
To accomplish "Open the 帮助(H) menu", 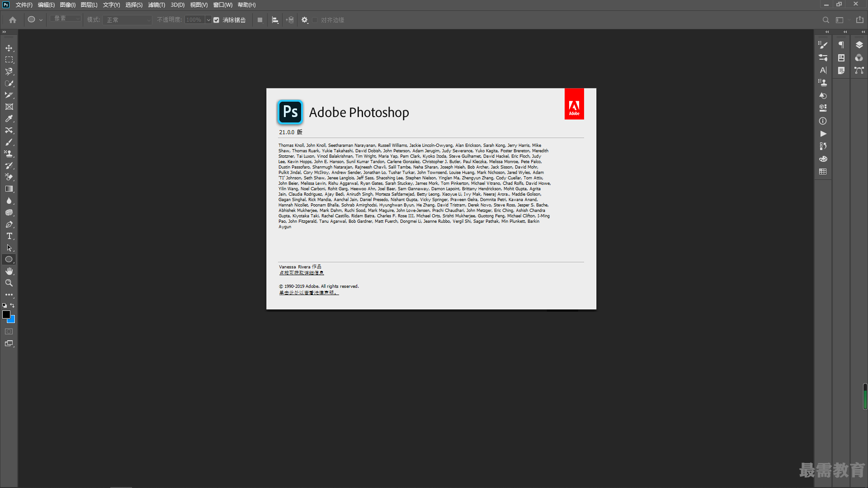I will click(247, 5).
